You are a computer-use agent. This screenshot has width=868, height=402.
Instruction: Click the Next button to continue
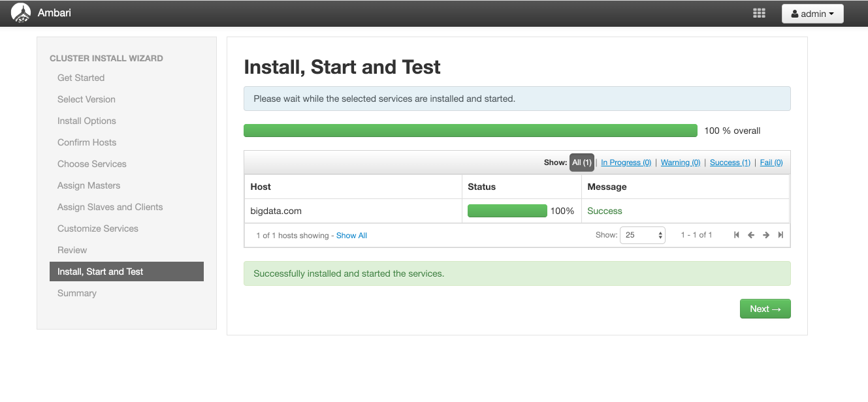click(765, 309)
